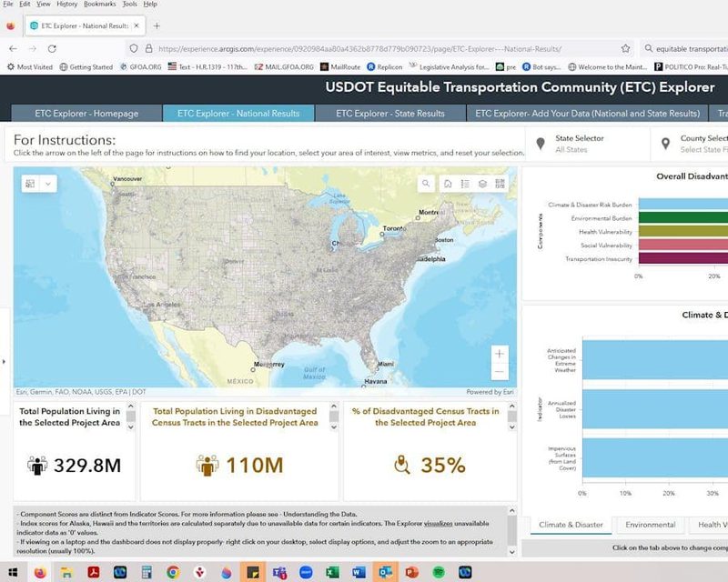Click the green Environmental Burden bar
This screenshot has width=728, height=582.
(x=683, y=217)
